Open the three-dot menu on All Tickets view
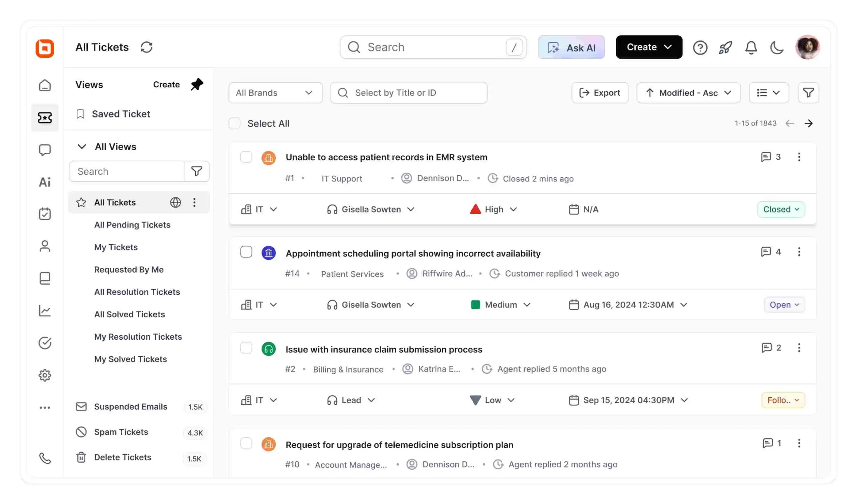 194,202
